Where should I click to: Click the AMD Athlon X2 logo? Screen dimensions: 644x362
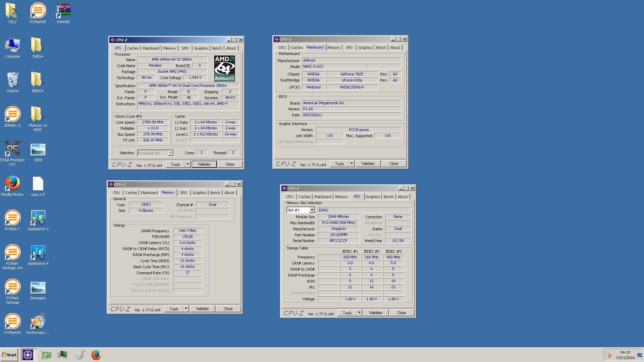(224, 68)
